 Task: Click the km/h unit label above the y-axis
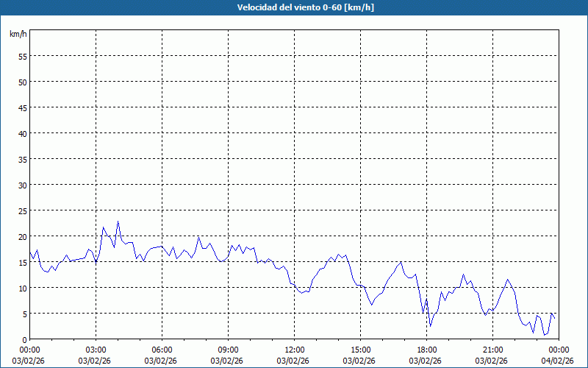[x=18, y=35]
